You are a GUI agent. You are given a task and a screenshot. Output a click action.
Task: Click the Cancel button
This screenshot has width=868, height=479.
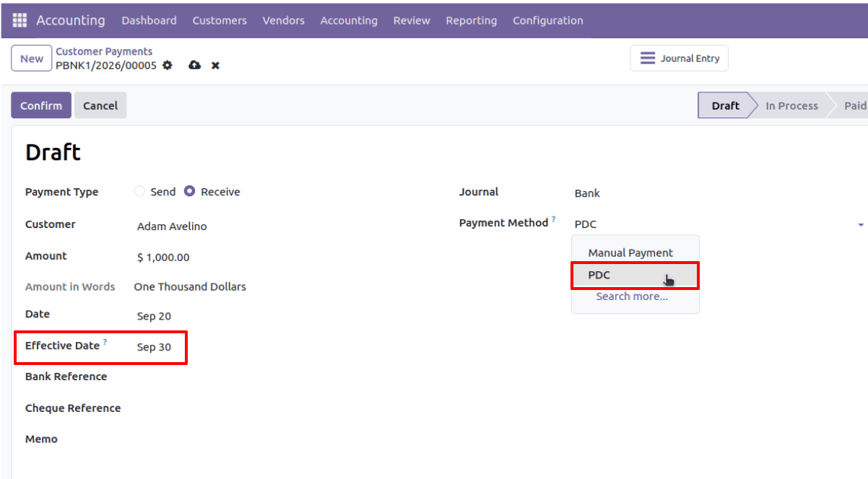[x=100, y=105]
